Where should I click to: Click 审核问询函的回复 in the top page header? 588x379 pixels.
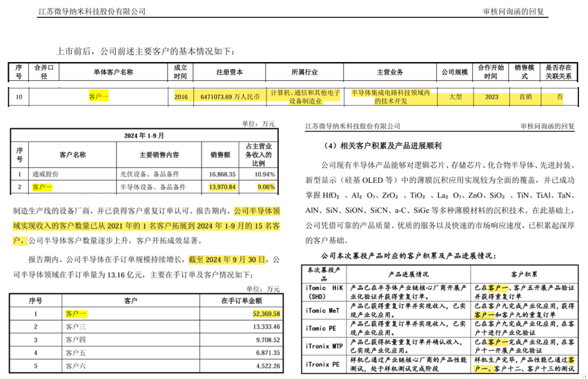pos(513,11)
